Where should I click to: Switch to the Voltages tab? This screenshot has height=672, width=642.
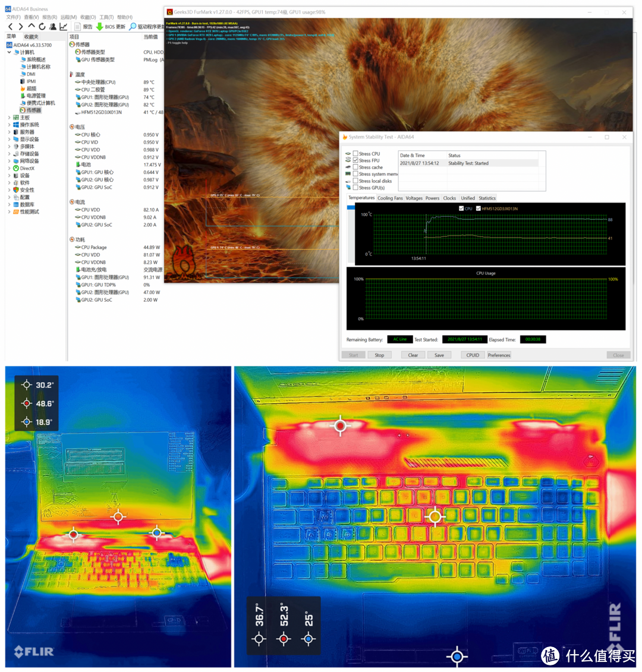click(x=414, y=198)
